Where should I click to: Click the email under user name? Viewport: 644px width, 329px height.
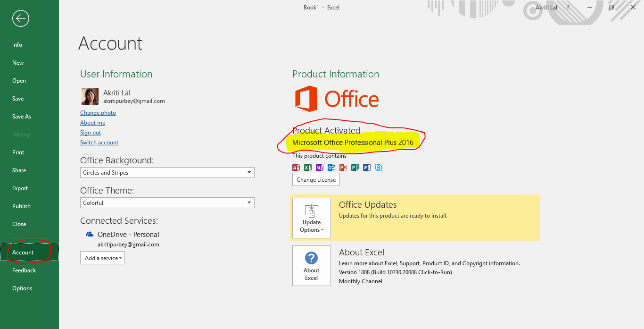134,101
